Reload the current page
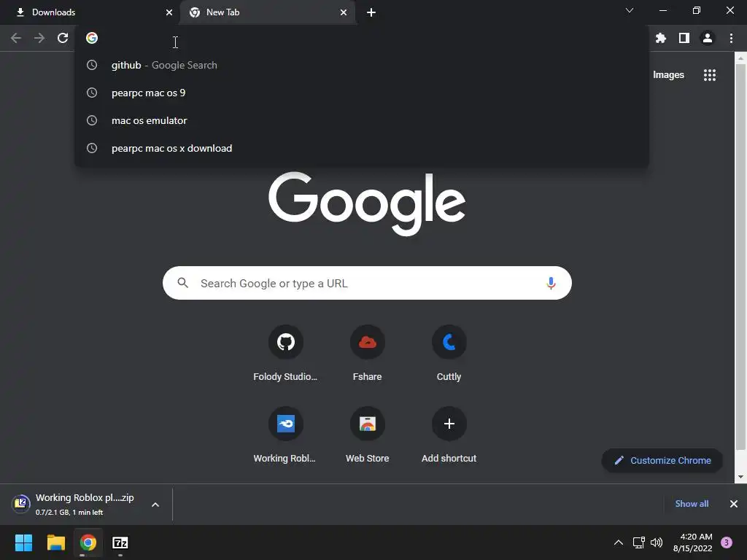747x560 pixels. click(x=63, y=38)
